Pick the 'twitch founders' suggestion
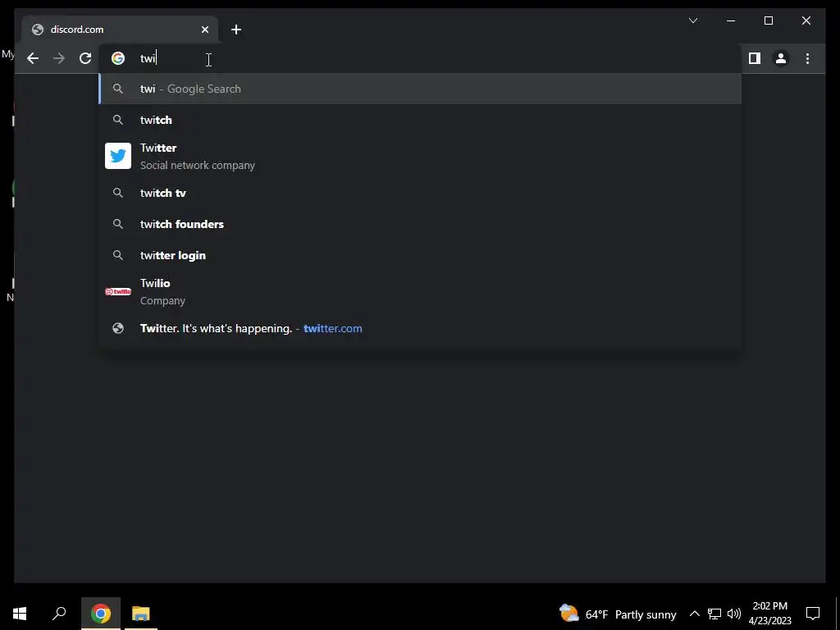840x630 pixels. click(420, 224)
